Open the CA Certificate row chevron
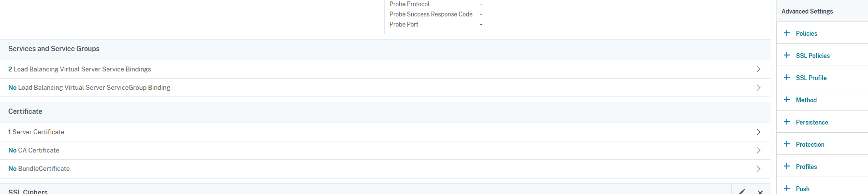The image size is (868, 194). (758, 151)
